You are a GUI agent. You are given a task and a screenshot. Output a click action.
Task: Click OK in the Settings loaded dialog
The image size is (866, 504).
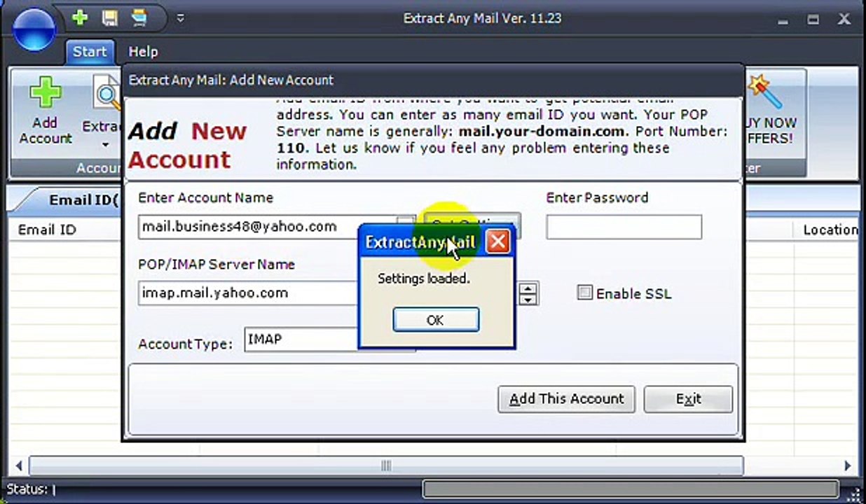pyautogui.click(x=436, y=320)
